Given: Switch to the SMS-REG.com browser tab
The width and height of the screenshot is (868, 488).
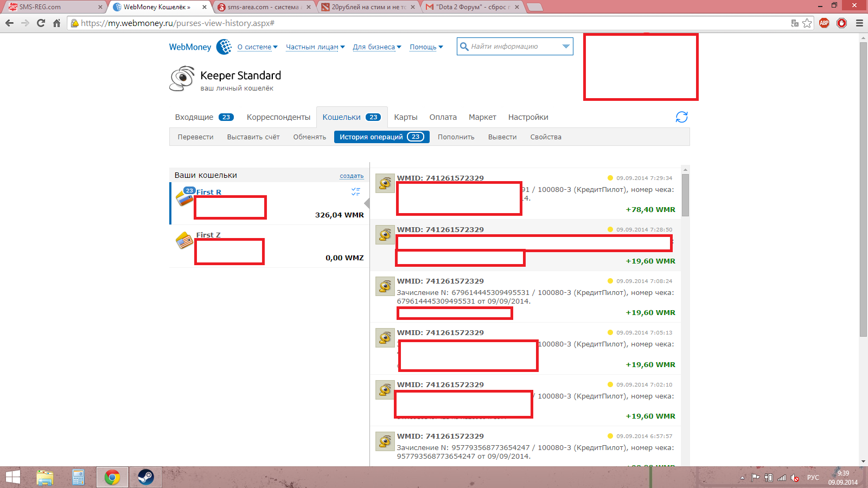Looking at the screenshot, I should pos(54,7).
